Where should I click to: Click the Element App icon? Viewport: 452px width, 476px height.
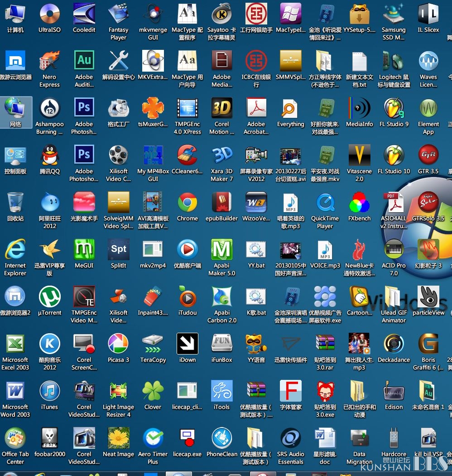[428, 108]
